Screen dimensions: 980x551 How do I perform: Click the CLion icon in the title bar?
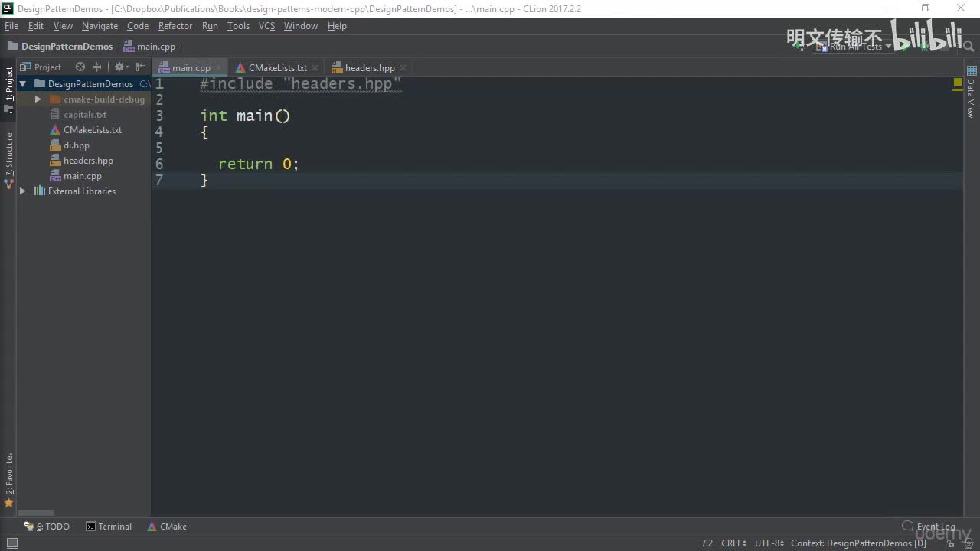point(8,8)
